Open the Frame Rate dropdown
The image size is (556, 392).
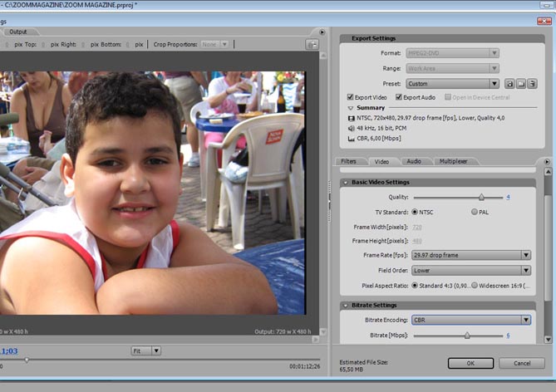click(470, 256)
